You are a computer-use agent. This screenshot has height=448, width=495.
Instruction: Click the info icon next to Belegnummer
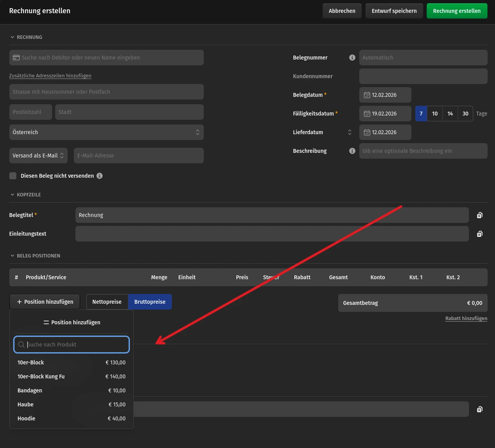click(352, 58)
